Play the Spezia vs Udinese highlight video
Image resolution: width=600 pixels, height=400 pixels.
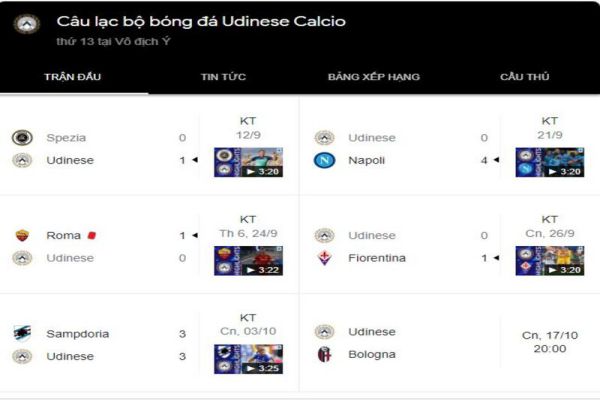249,162
